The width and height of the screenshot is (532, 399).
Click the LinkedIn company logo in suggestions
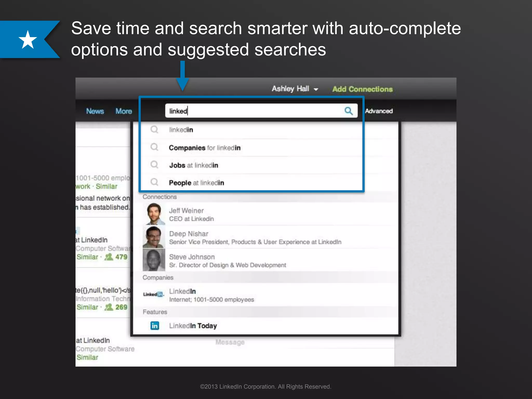point(154,294)
